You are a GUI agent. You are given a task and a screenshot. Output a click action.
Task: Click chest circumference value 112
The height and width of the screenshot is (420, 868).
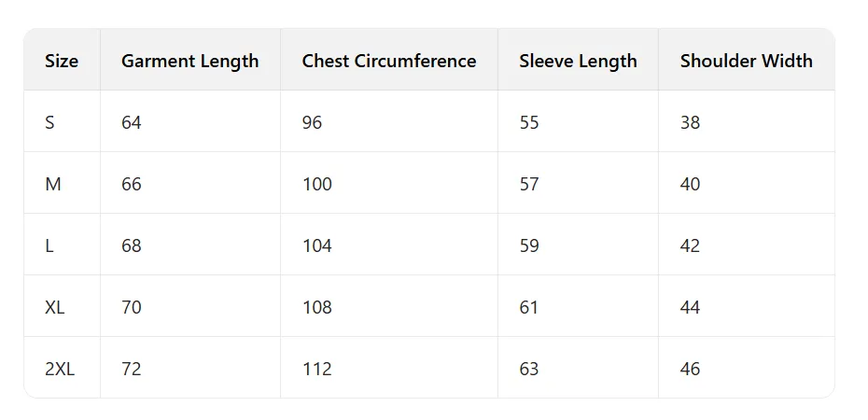(317, 369)
